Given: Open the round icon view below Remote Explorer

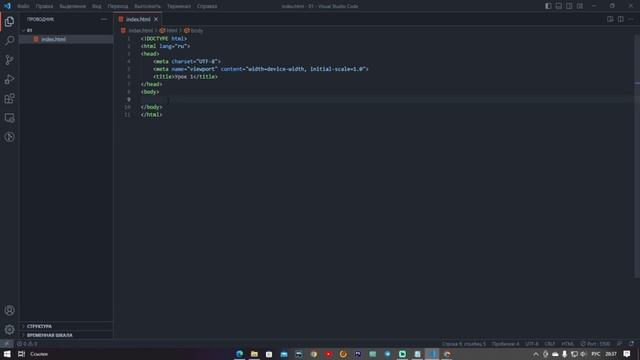Looking at the screenshot, I should 9,137.
